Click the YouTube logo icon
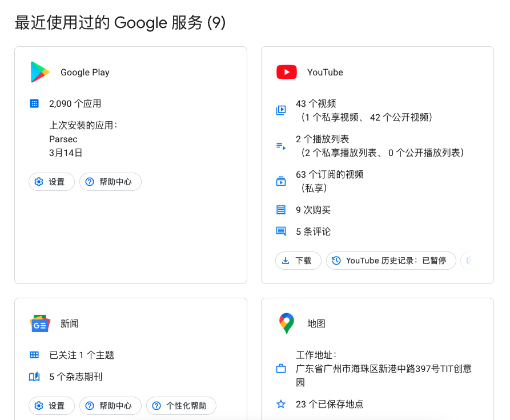The image size is (510, 420). 286,72
